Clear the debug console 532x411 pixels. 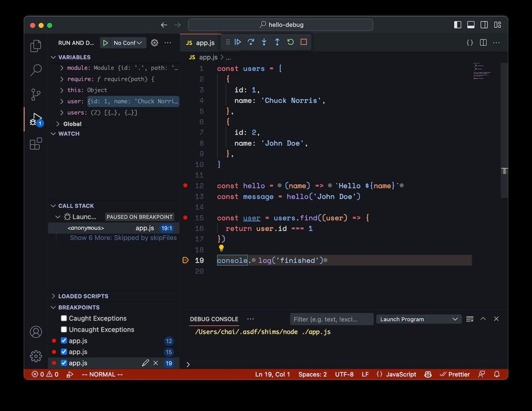click(470, 319)
